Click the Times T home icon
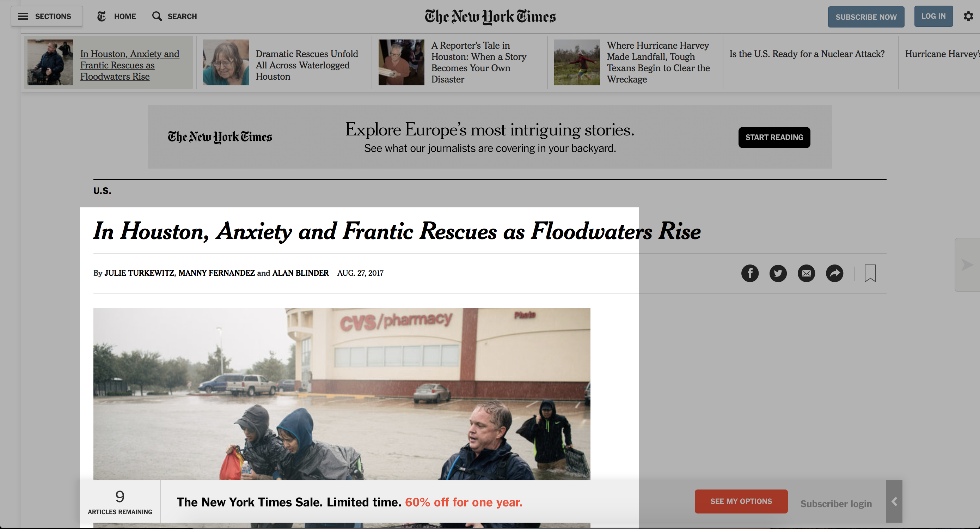980x529 pixels. 102,16
